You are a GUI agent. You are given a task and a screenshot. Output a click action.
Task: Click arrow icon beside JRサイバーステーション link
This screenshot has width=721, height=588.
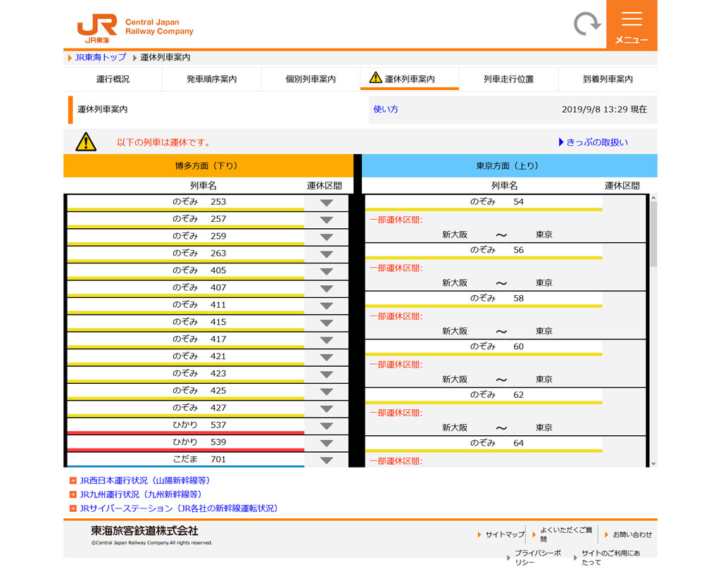pos(73,508)
